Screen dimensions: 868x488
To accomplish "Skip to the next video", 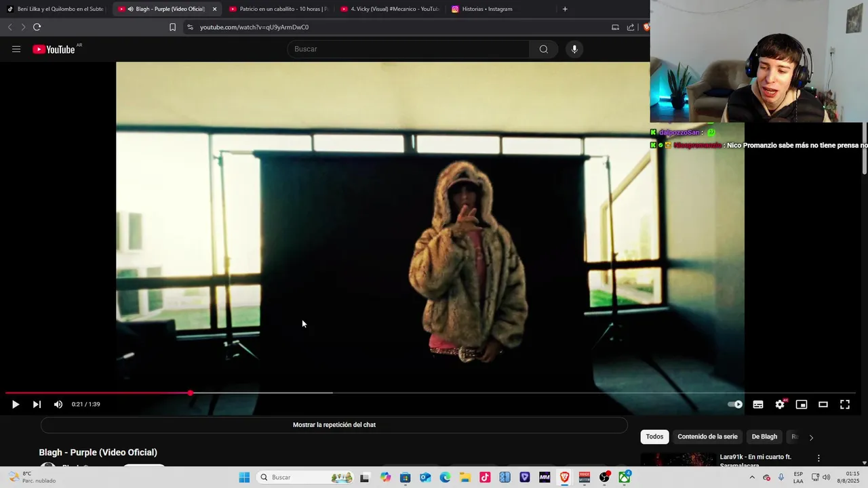I will click(x=37, y=404).
